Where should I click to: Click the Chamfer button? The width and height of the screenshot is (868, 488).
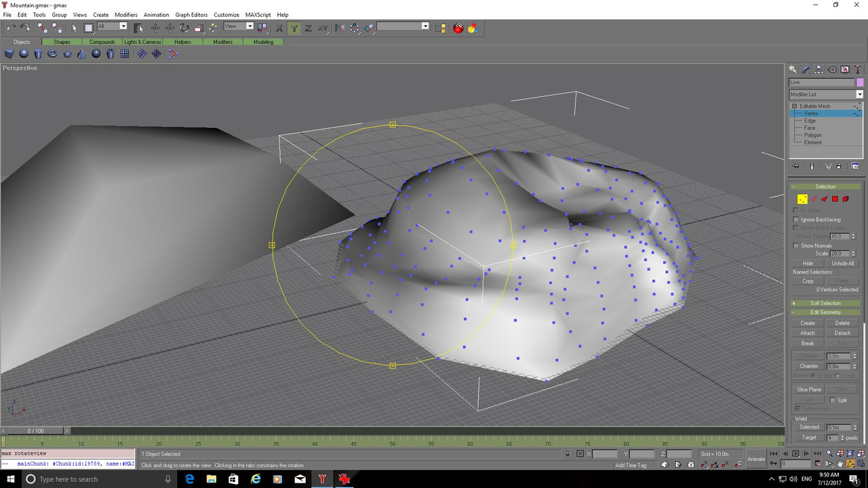click(x=809, y=366)
